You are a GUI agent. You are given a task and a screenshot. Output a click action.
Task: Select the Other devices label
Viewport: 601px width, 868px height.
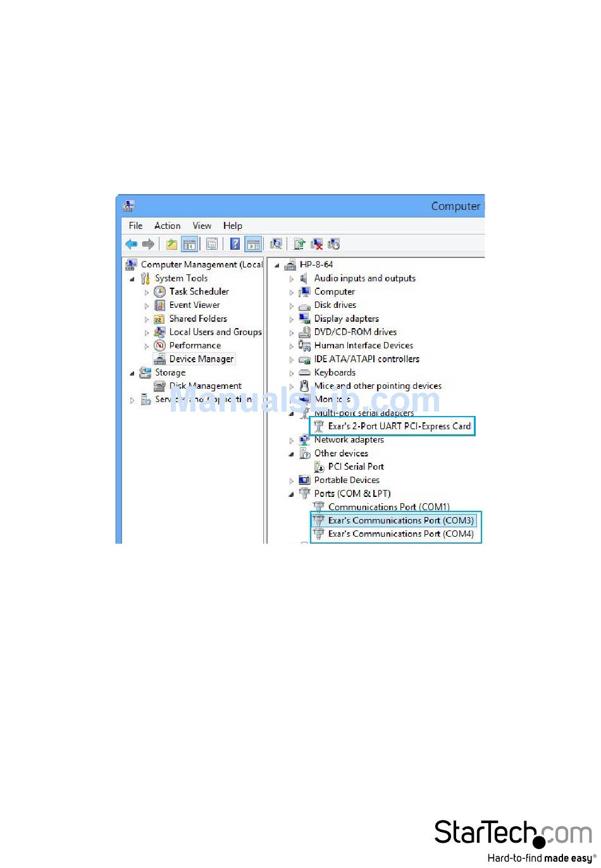pos(341,453)
